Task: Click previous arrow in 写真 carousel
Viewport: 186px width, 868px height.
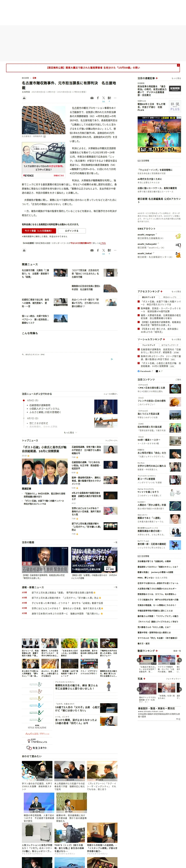Action: (139, 689)
